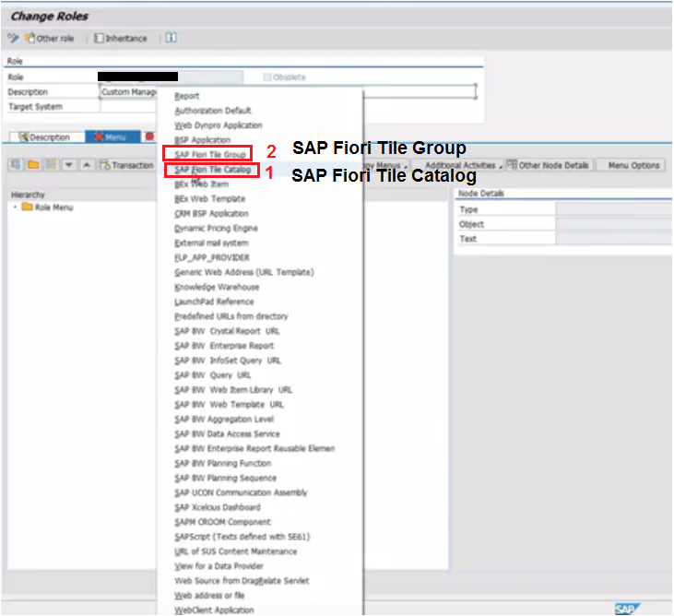Select Generic Web Address (URL Template)
Screen dimensions: 674x616
pos(244,272)
